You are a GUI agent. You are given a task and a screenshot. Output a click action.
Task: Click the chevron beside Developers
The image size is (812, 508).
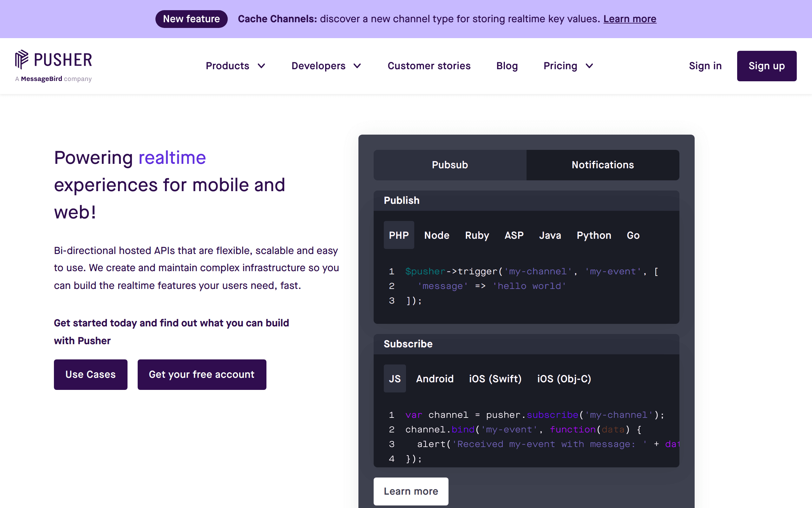[357, 66]
